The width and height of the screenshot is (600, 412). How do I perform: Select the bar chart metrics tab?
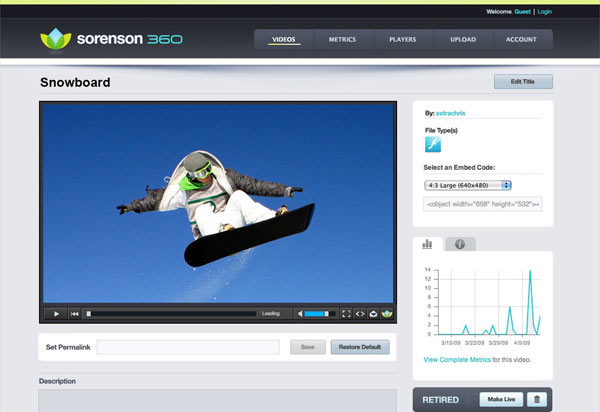427,243
